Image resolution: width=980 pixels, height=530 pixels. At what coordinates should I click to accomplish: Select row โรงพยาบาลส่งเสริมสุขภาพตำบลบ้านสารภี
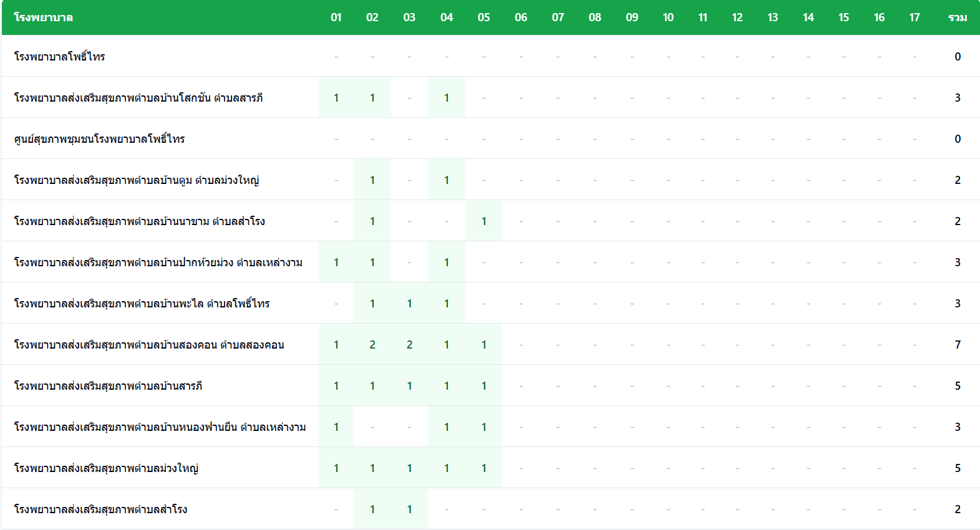490,385
